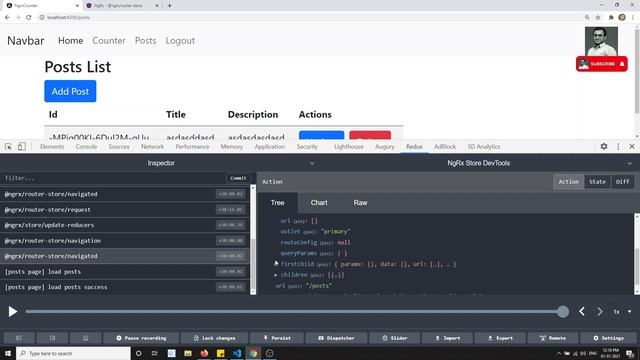
Task: Open the Lighthouse devtools tab
Action: point(349,147)
